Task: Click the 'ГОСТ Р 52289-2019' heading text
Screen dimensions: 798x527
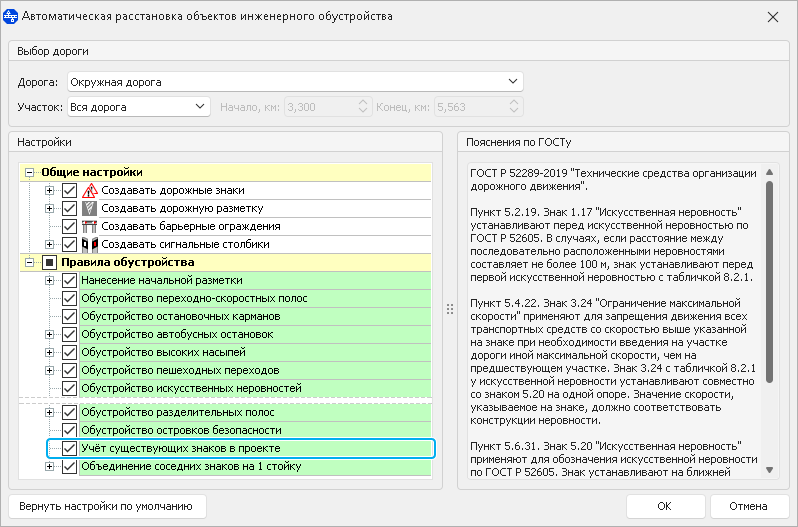Action: click(x=613, y=180)
